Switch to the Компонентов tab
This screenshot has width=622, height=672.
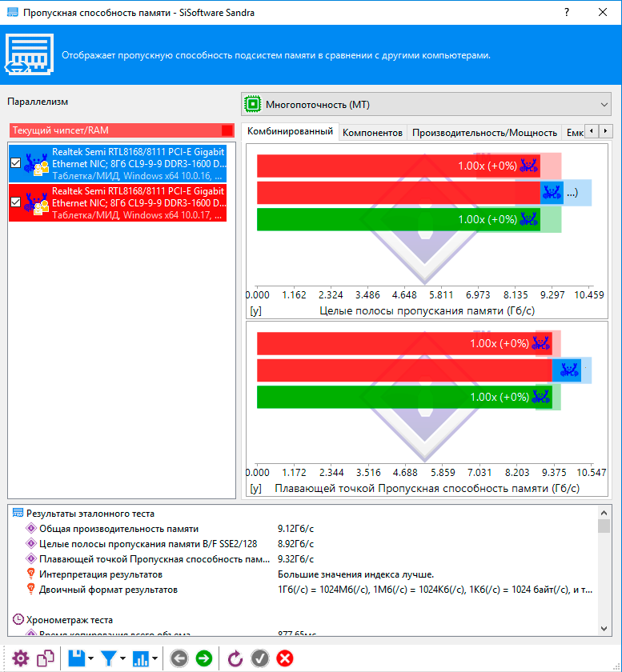point(372,132)
